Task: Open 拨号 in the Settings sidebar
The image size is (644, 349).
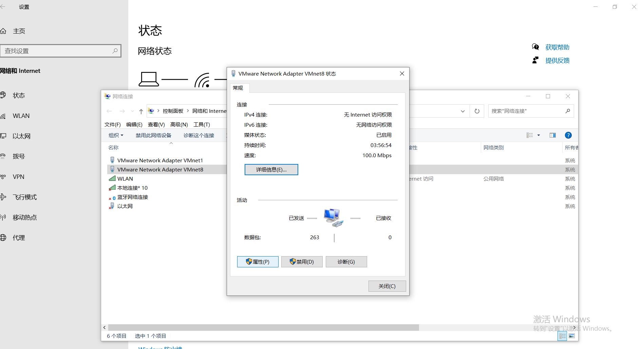Action: point(19,157)
